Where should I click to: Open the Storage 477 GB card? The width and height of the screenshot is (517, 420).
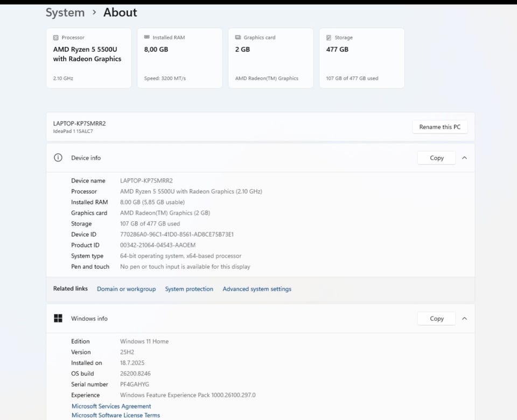(x=362, y=58)
